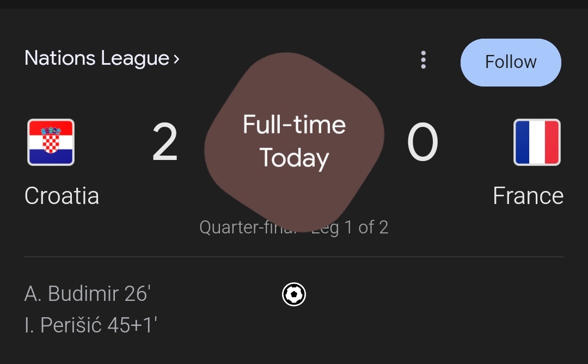588x364 pixels.
Task: Click France's score of 0
Action: click(x=422, y=143)
